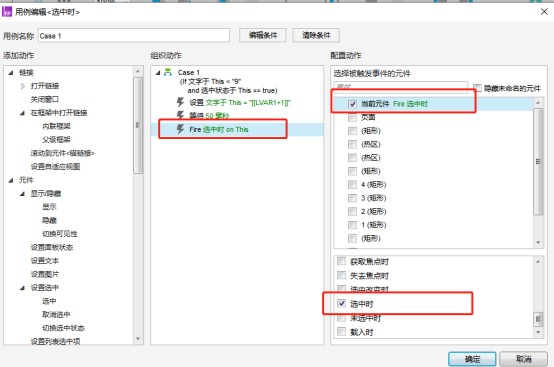Select the 设置图片 action

pos(45,274)
